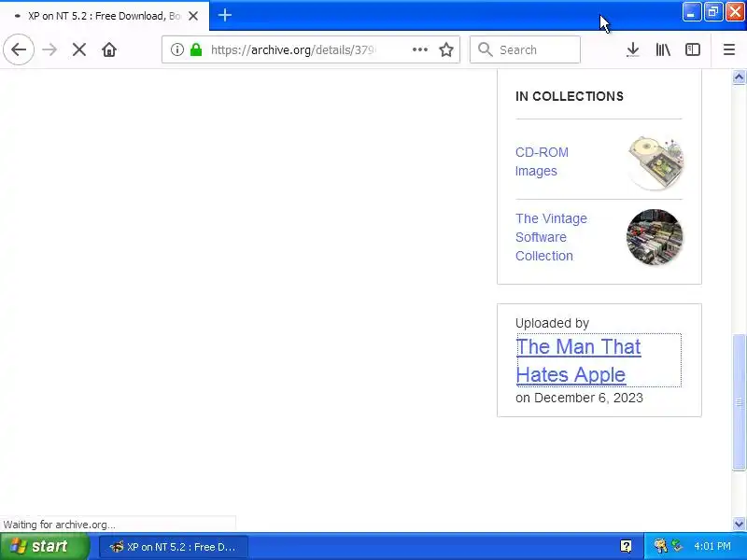Image resolution: width=747 pixels, height=560 pixels.
Task: Open the Firefox home page
Action: (x=109, y=49)
